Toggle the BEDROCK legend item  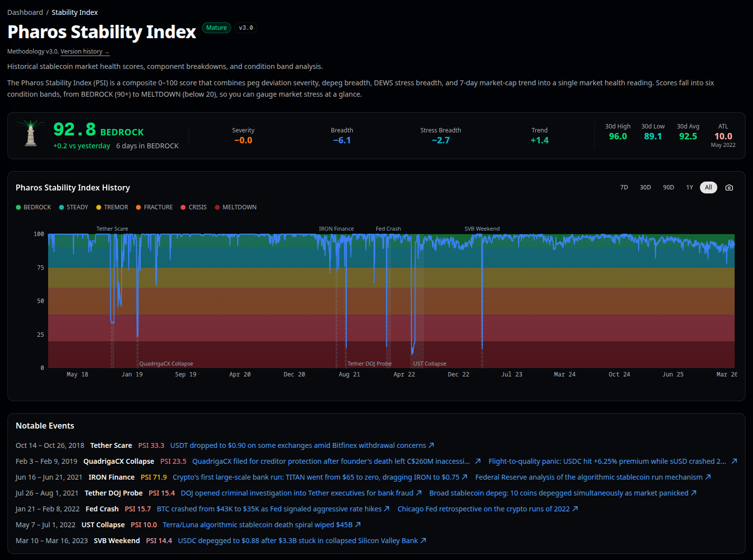tap(33, 207)
